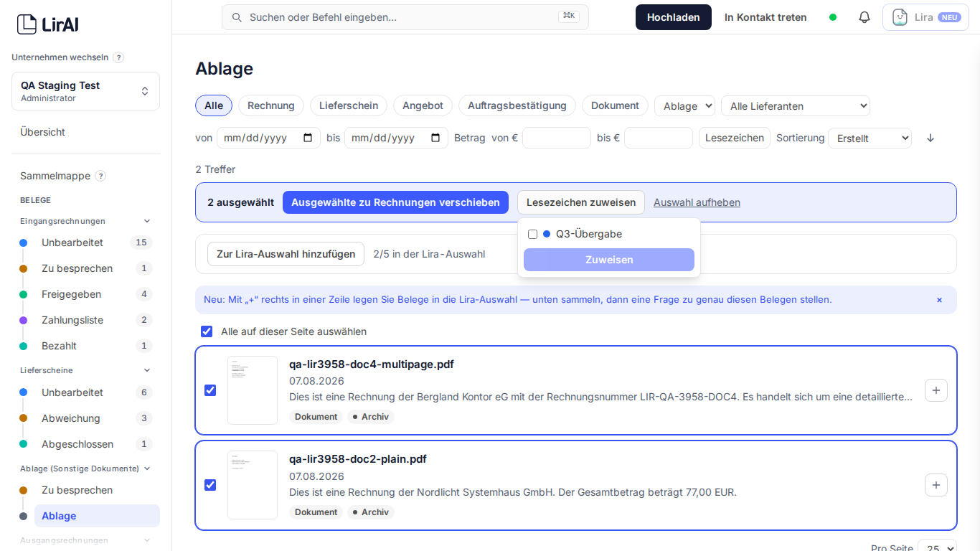The image size is (980, 551).
Task: Click Zur Lira-Auswahl hinzufügen
Action: click(286, 254)
